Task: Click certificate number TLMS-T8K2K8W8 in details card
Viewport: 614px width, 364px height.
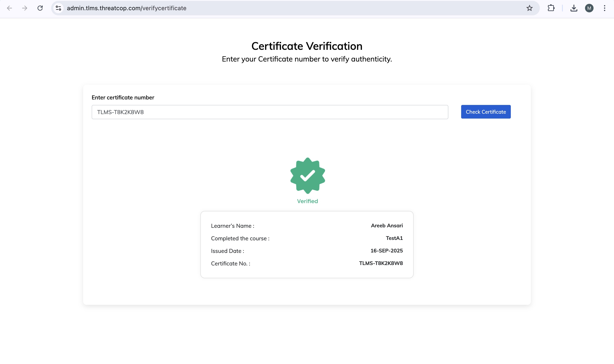Action: point(381,263)
